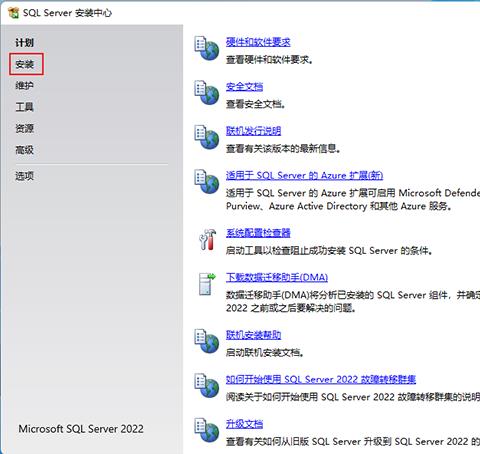Click the server download icon for 数据迁移助手
The width and height of the screenshot is (480, 454).
(207, 284)
